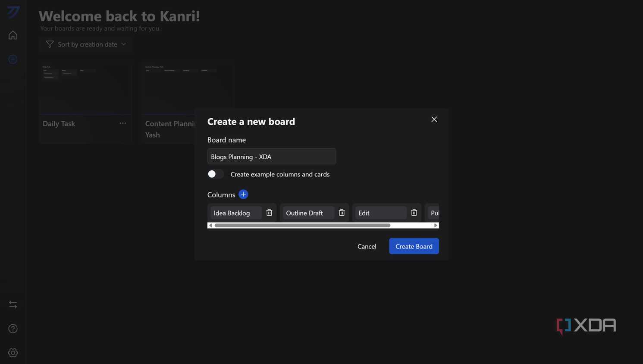Open the Daily Task board thumbnail

pyautogui.click(x=85, y=87)
